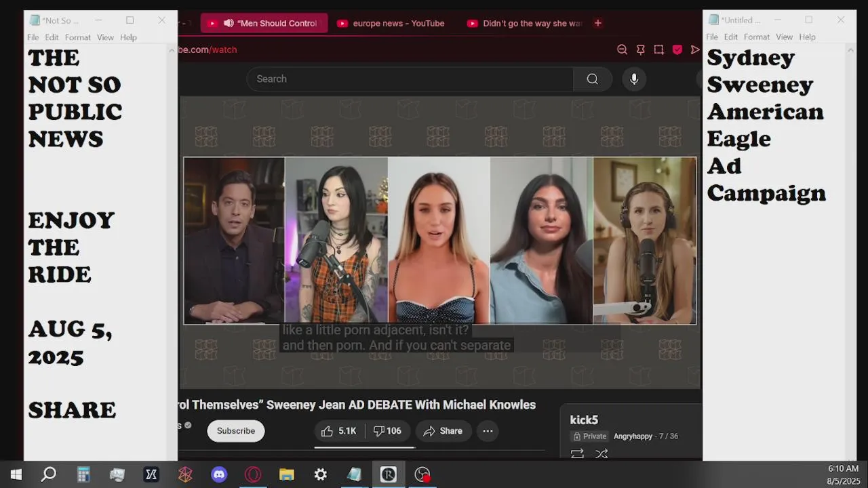The height and width of the screenshot is (488, 868).
Task: Open the kick5 playlist title
Action: tap(584, 420)
